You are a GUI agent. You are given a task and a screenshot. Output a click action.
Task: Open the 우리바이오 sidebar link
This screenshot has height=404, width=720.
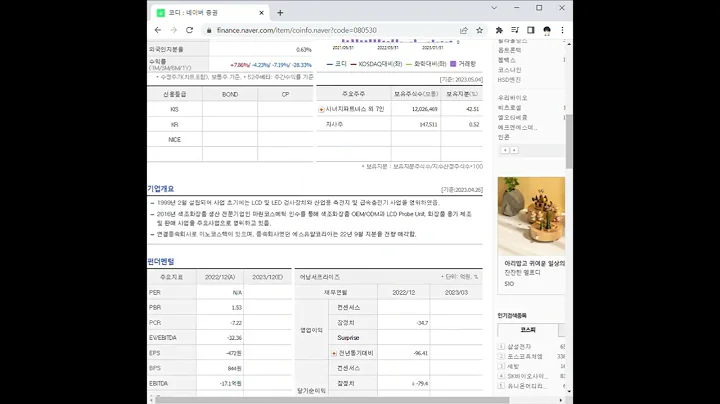(x=512, y=98)
